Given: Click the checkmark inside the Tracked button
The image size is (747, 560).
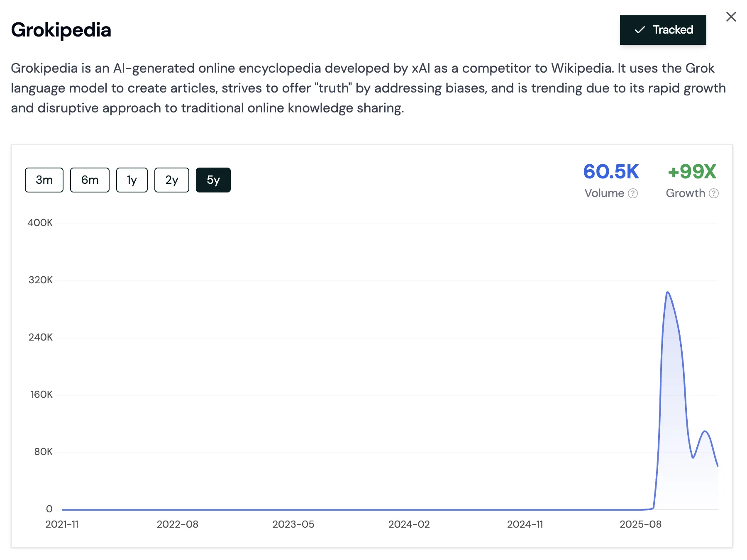Looking at the screenshot, I should (640, 29).
